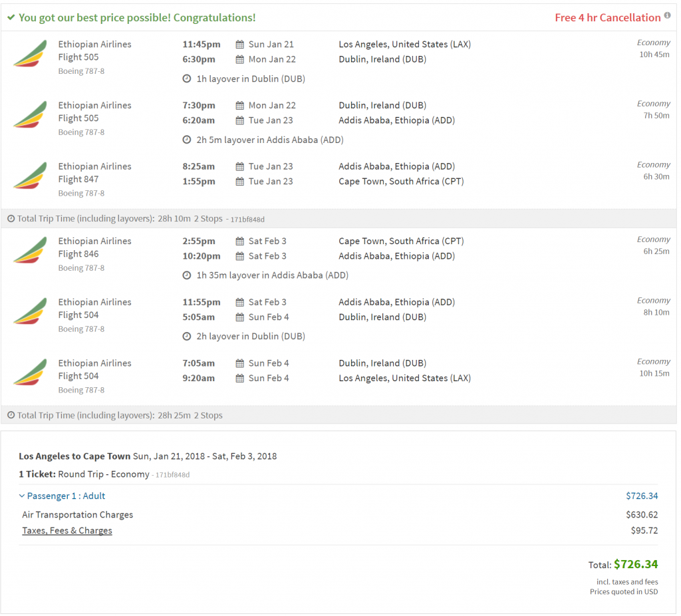
Task: Click the $630.62 air transportation amount
Action: click(x=642, y=515)
